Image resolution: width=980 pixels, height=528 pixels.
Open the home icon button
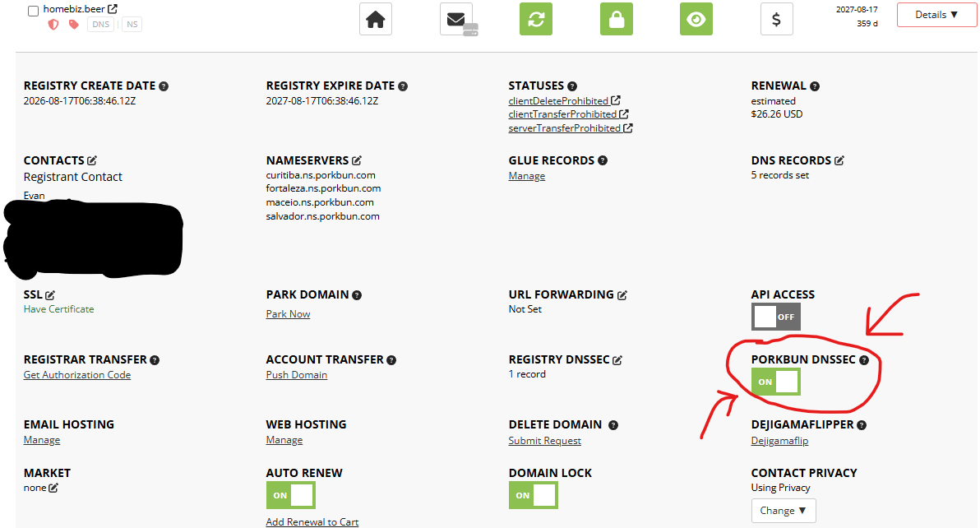pos(376,19)
